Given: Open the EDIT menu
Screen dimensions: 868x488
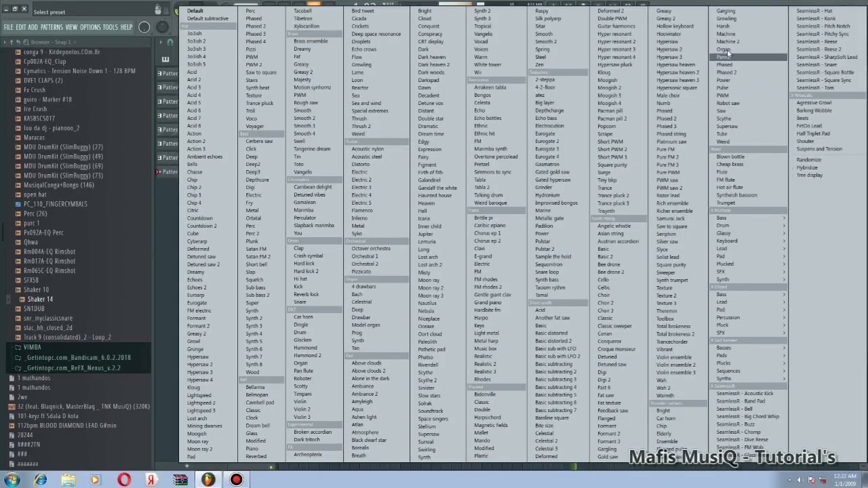Looking at the screenshot, I should 21,27.
